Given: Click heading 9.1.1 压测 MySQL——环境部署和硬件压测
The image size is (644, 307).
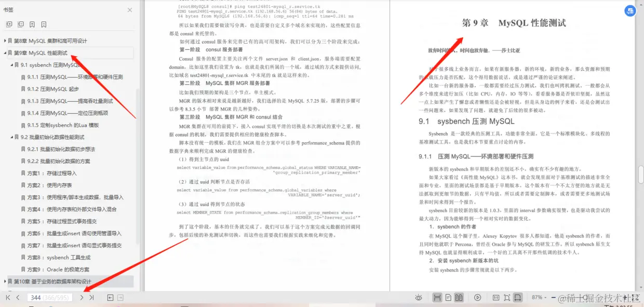Looking at the screenshot, I should pos(476,156).
